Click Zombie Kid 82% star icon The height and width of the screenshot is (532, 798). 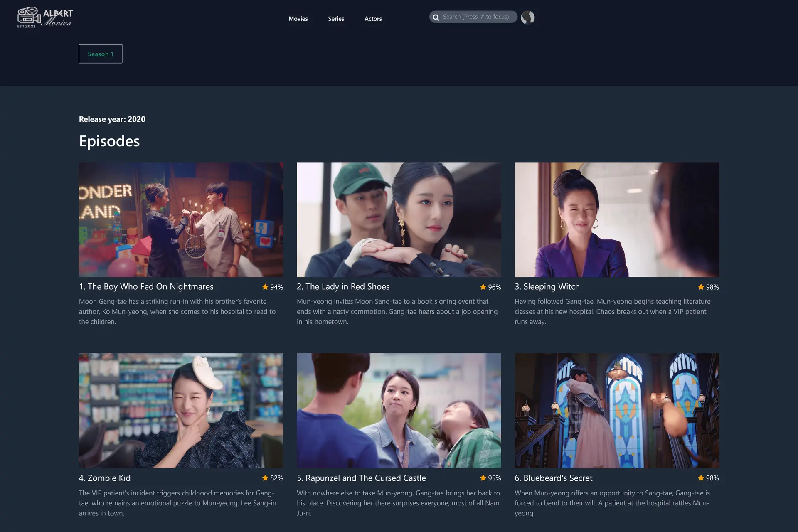[x=265, y=478]
